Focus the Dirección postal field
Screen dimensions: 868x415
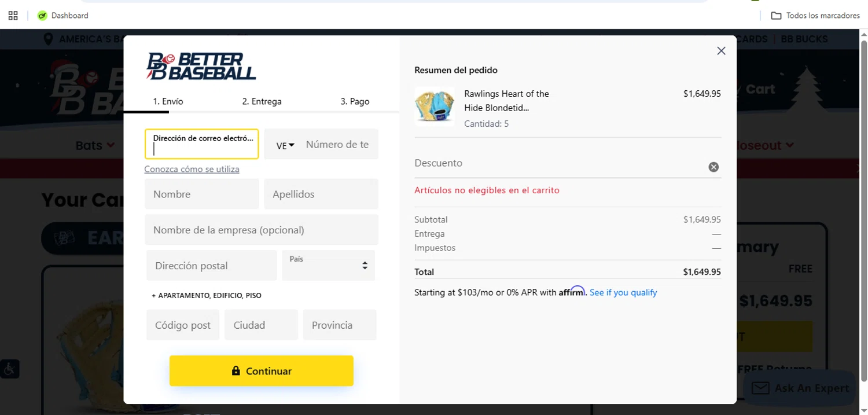pyautogui.click(x=212, y=266)
